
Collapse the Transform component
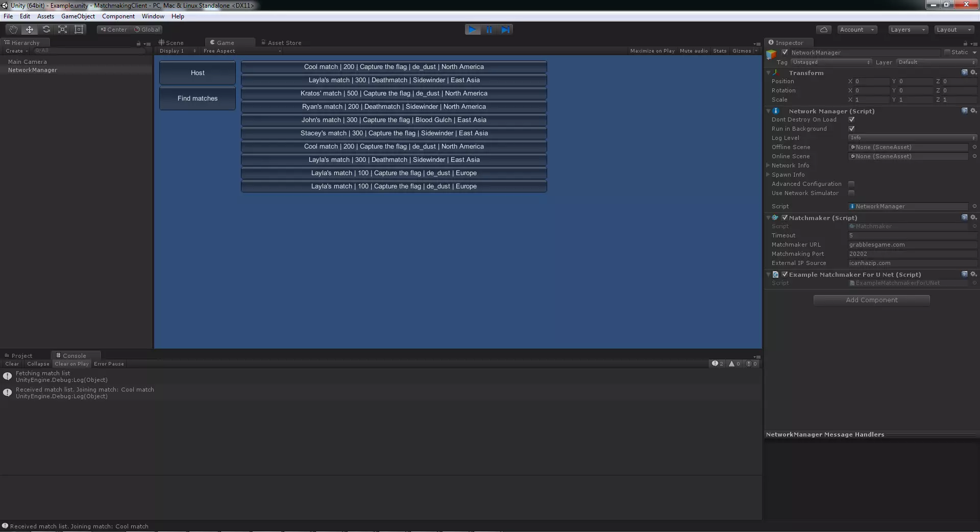(769, 73)
